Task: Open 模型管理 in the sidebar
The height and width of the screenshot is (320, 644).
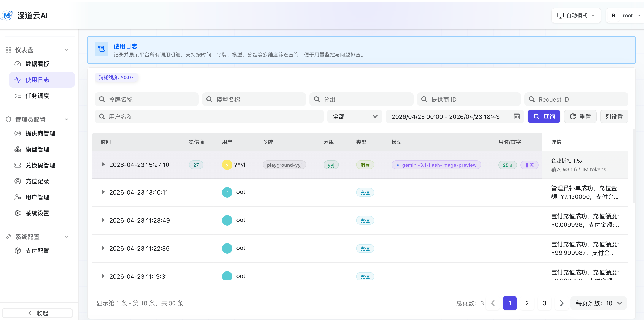Action: click(42, 149)
